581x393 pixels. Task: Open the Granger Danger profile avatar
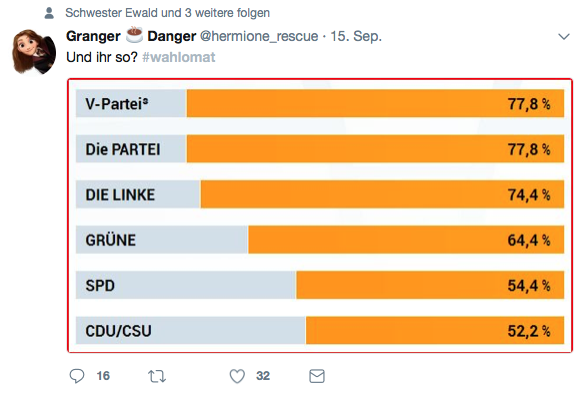[34, 52]
